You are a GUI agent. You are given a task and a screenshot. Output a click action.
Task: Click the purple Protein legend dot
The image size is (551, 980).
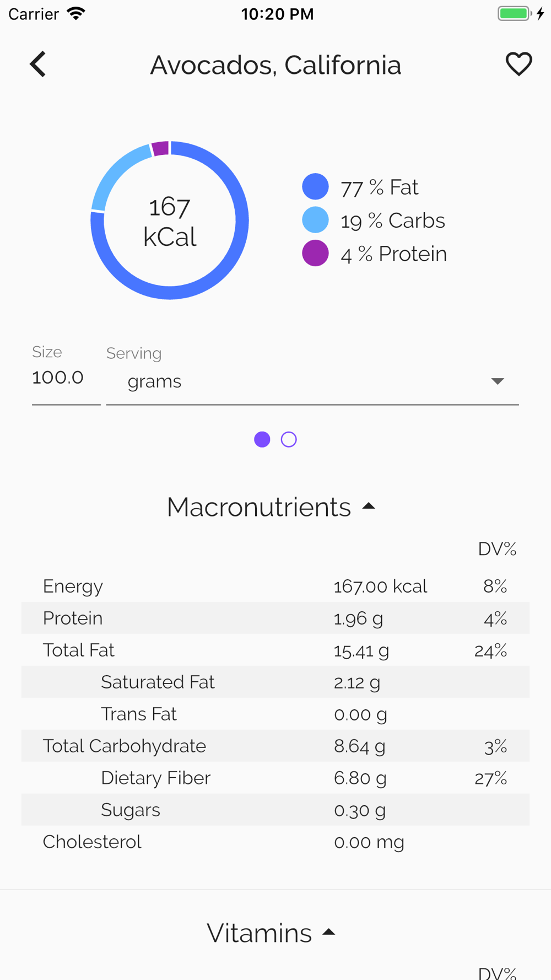tap(315, 254)
